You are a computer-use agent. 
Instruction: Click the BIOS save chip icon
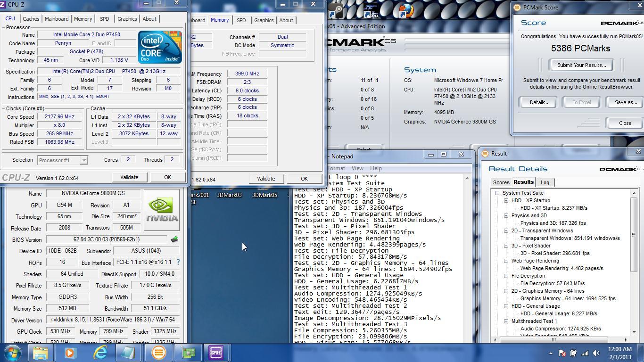pyautogui.click(x=174, y=239)
